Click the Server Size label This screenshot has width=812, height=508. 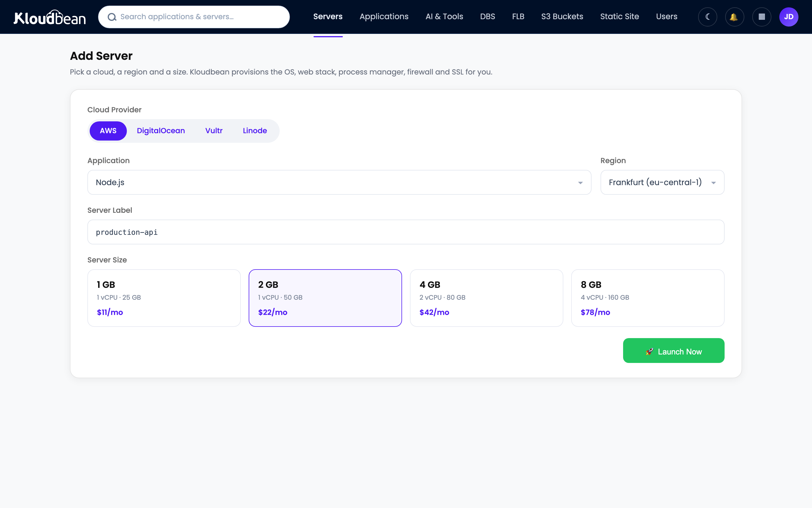tap(107, 260)
